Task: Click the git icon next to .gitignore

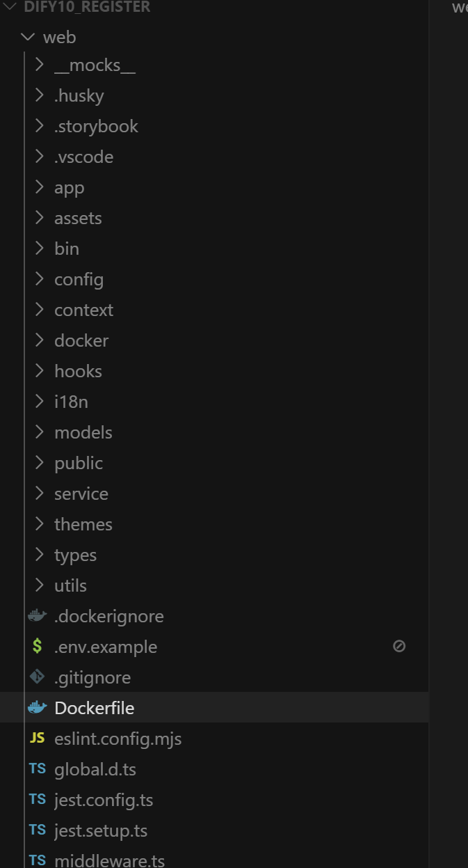Action: click(x=37, y=677)
